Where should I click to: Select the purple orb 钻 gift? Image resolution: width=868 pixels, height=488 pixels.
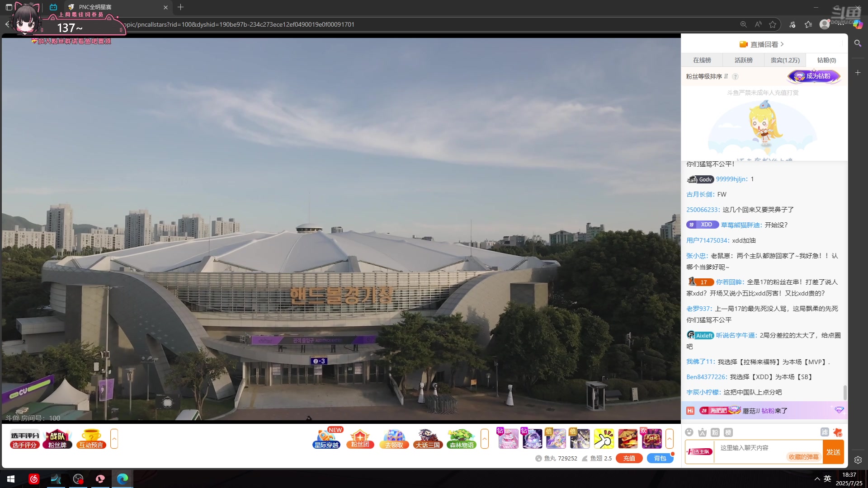[x=532, y=438]
